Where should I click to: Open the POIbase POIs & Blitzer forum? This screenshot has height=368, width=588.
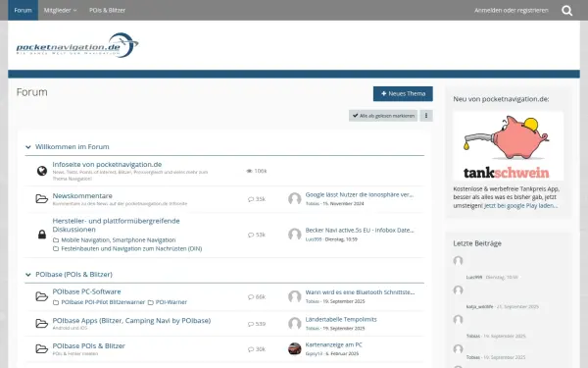point(88,345)
